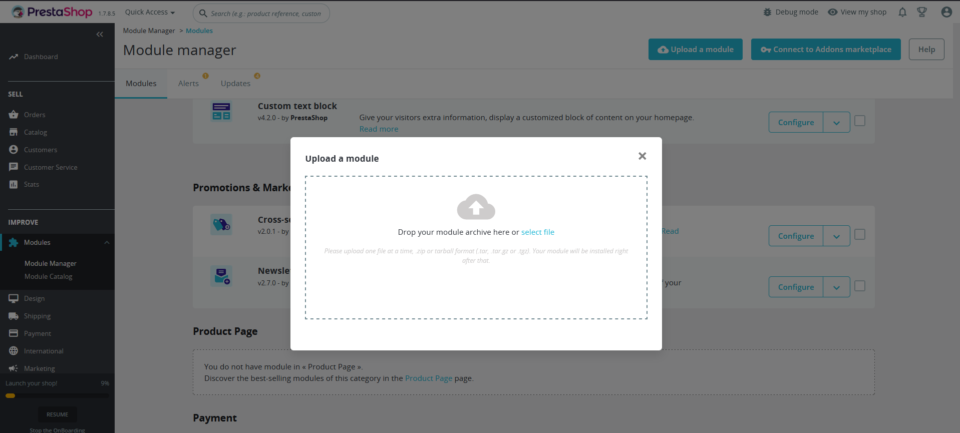The width and height of the screenshot is (960, 433).
Task: Open the user profile avatar icon
Action: 941,12
